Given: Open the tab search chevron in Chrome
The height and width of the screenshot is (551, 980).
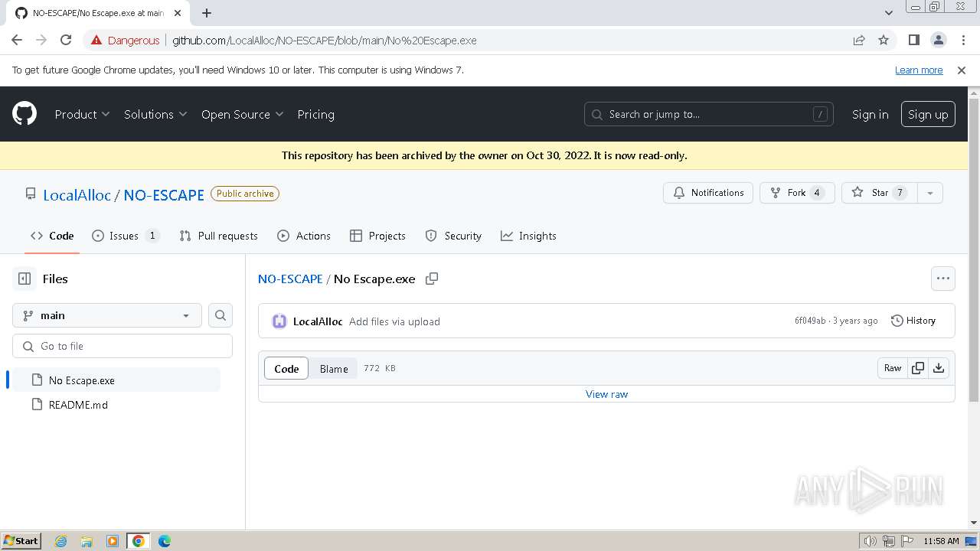Looking at the screenshot, I should [x=889, y=13].
